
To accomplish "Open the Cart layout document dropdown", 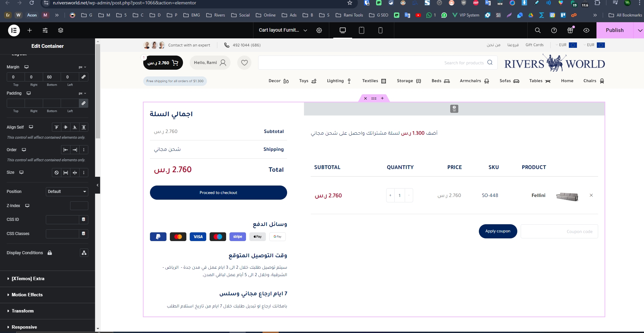I will [283, 30].
